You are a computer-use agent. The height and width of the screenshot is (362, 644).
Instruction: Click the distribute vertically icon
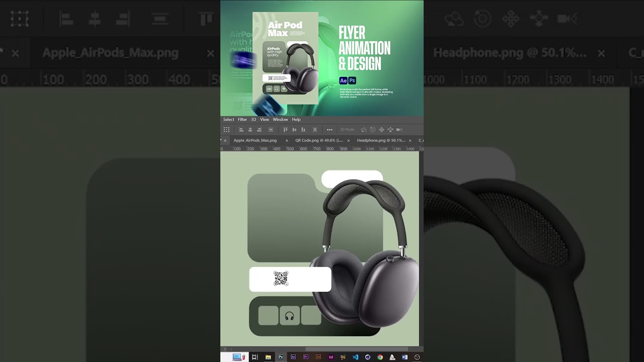[271, 130]
